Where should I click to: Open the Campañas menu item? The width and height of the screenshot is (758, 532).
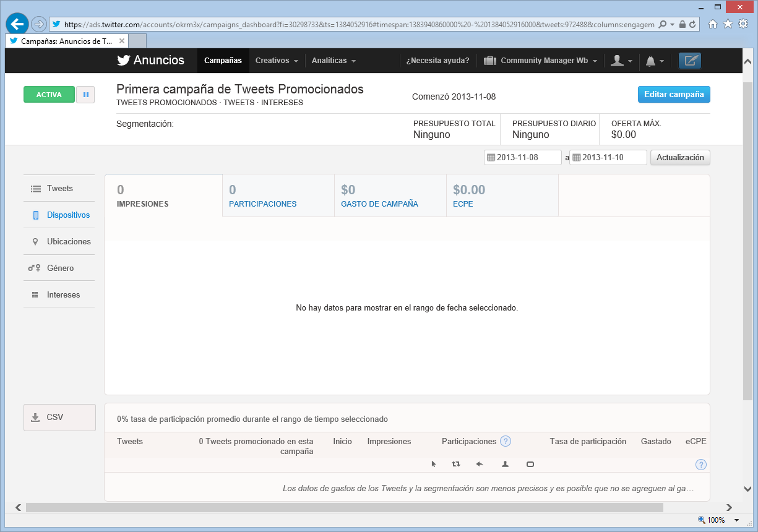point(223,61)
